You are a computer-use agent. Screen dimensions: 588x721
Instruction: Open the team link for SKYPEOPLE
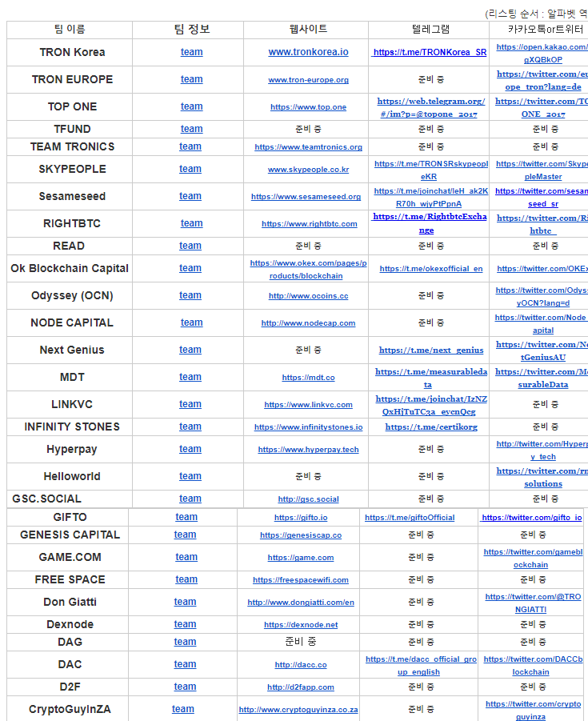(190, 169)
